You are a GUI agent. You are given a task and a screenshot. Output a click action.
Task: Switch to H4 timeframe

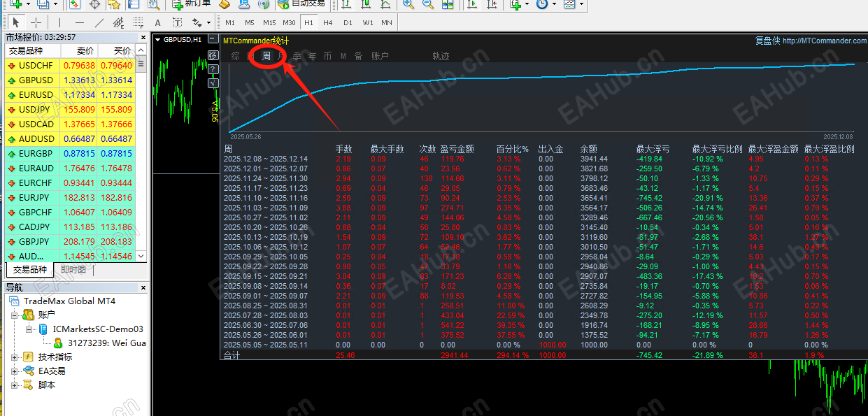[328, 23]
